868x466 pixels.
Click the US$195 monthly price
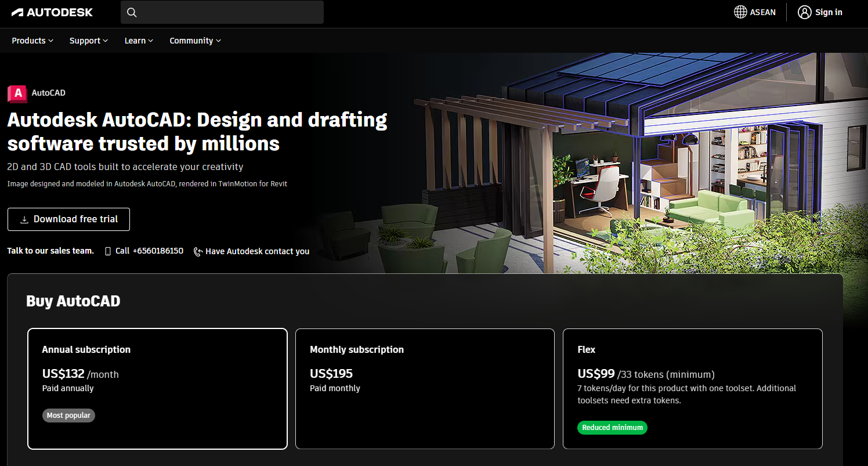point(331,374)
